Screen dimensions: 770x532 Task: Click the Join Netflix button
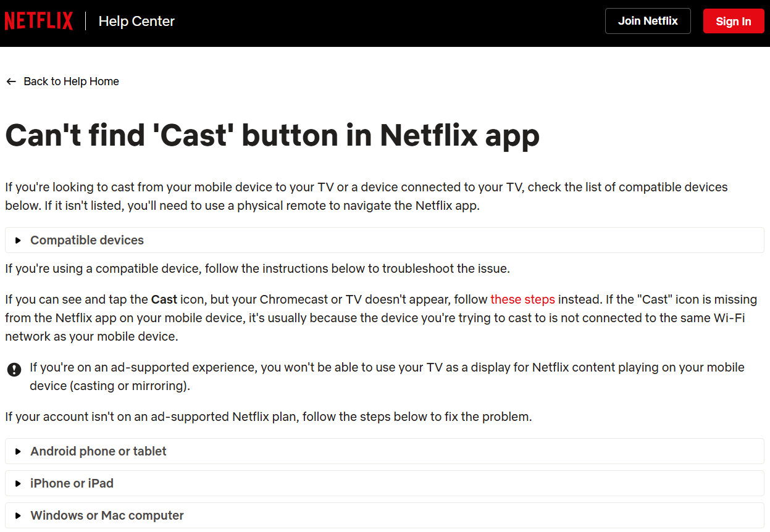click(648, 21)
